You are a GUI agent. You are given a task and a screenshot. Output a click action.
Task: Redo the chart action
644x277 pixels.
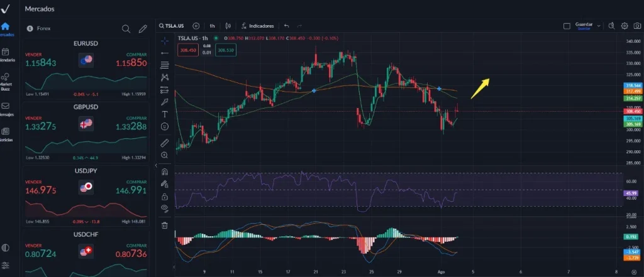point(299,26)
